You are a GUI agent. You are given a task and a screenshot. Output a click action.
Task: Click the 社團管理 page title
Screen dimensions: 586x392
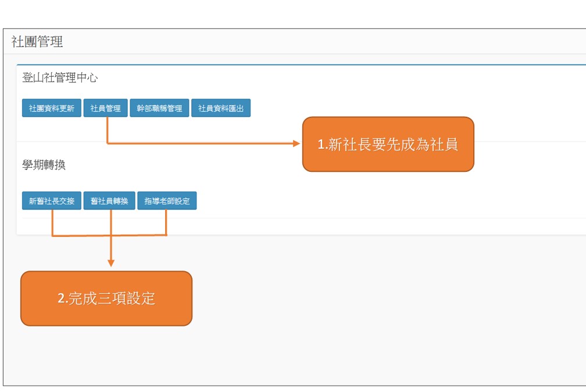click(37, 42)
